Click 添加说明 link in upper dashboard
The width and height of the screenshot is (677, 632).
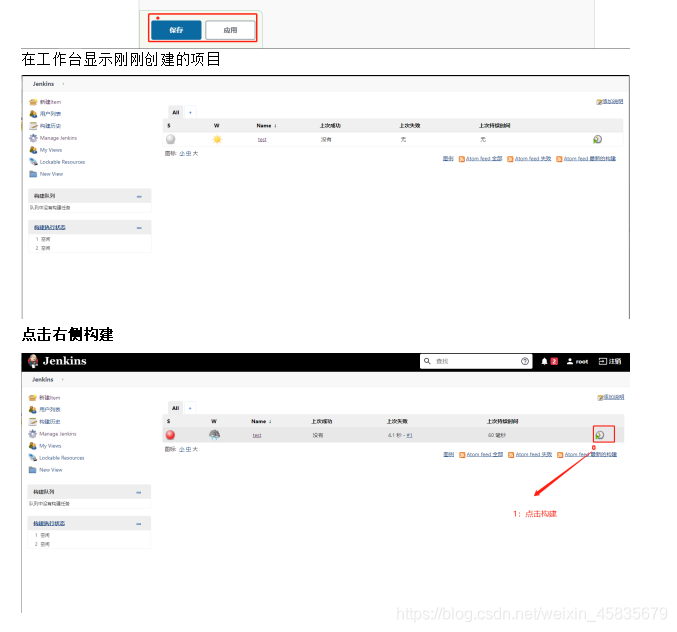click(x=612, y=101)
